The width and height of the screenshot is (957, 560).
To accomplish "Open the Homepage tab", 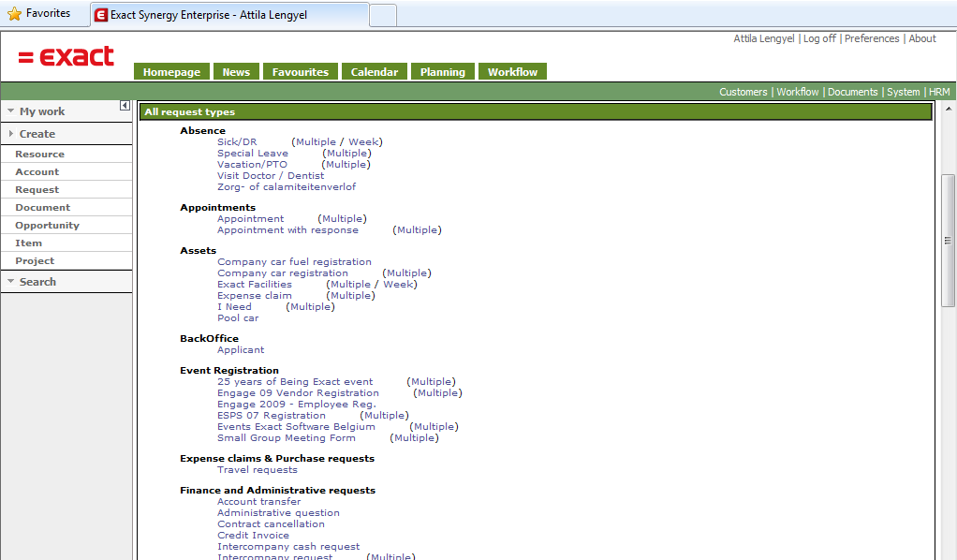I will 171,72.
